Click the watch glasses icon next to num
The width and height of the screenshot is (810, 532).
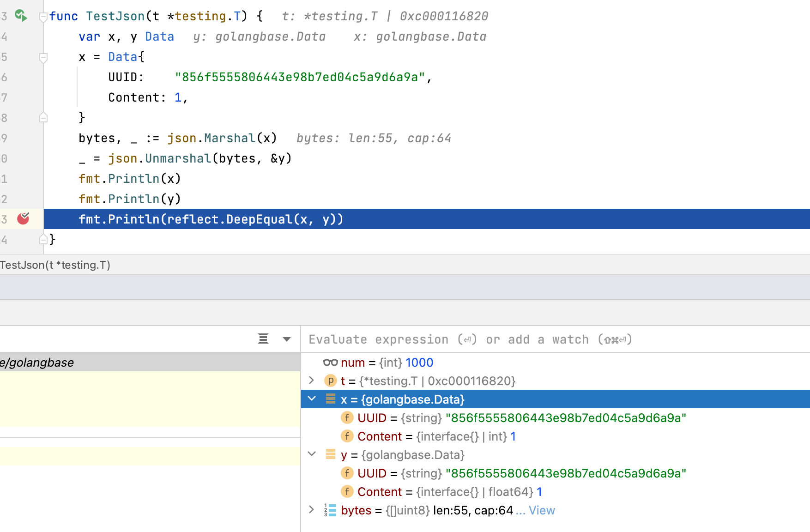point(330,363)
